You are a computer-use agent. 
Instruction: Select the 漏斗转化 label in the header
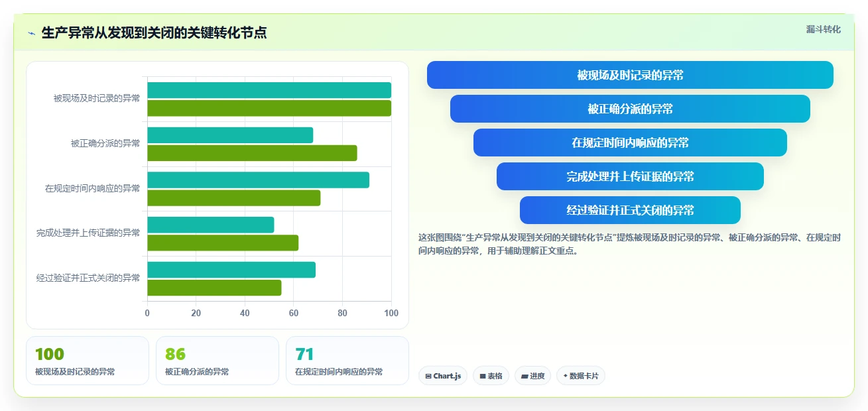pyautogui.click(x=824, y=30)
